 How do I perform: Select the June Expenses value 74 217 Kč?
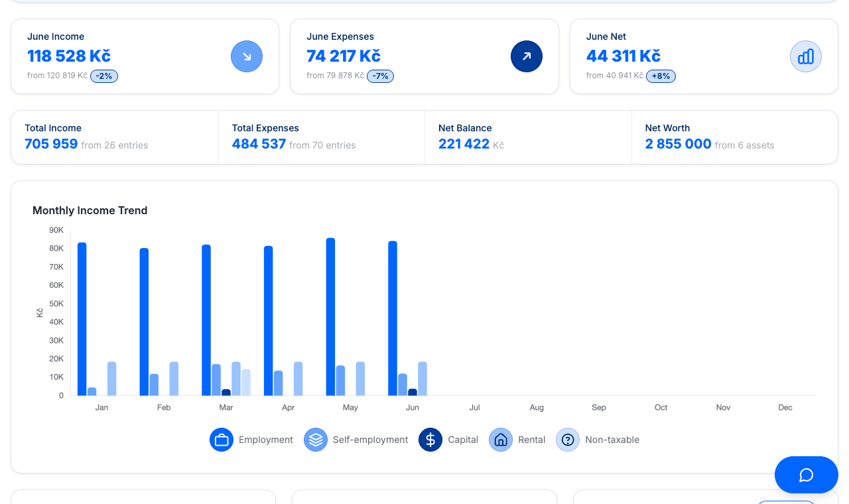point(344,56)
